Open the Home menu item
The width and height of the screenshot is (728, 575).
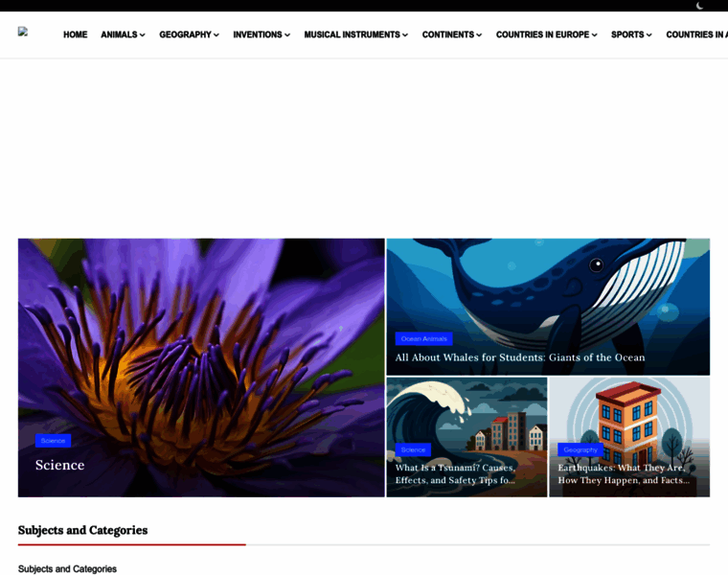point(75,34)
